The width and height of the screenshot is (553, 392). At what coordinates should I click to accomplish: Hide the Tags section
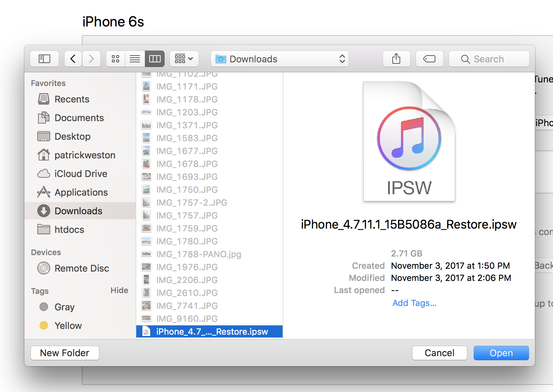[119, 290]
